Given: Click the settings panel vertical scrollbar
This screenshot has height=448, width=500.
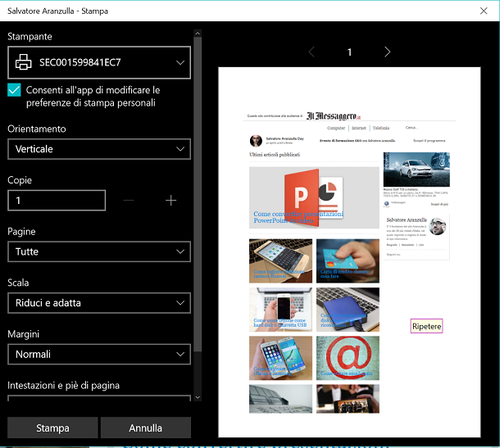Looking at the screenshot, I should (x=197, y=205).
